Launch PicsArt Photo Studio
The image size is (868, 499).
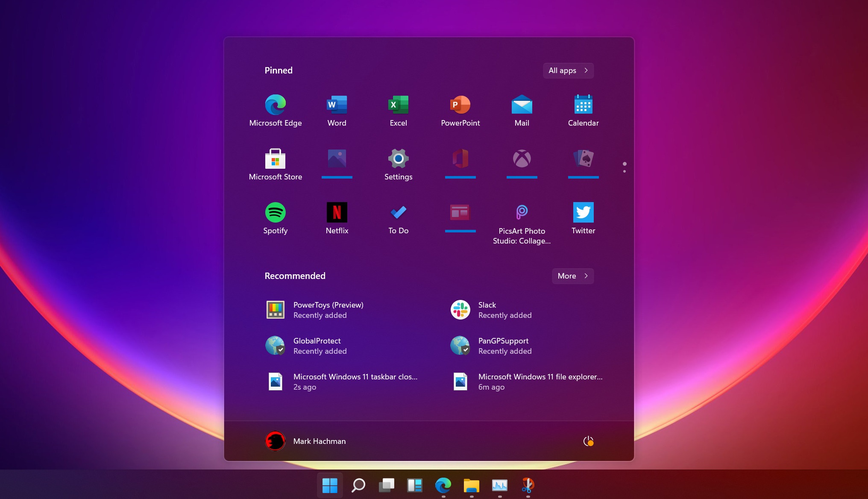click(x=521, y=212)
